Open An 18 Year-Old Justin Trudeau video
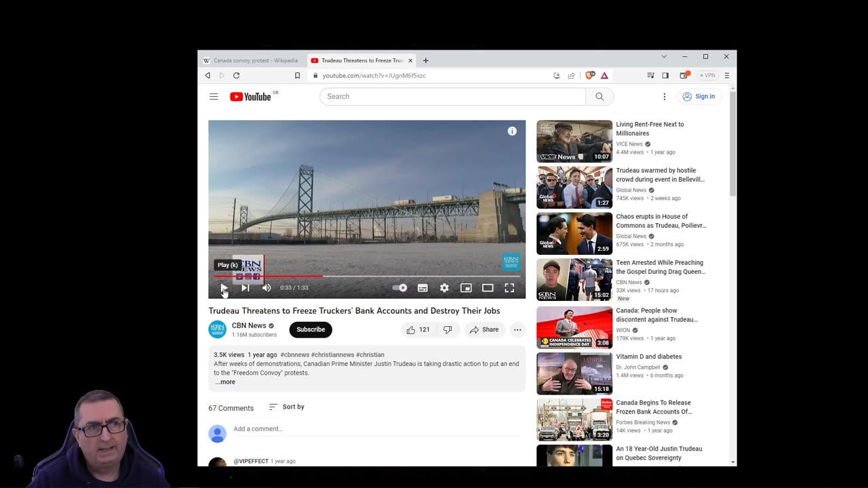The width and height of the screenshot is (868, 488). 659,453
